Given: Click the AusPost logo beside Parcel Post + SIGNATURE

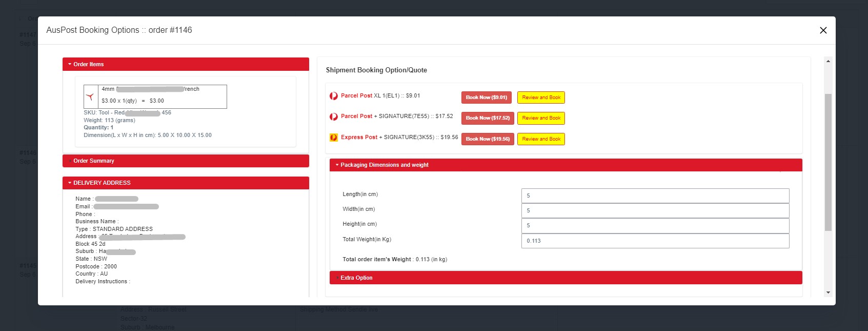Looking at the screenshot, I should pos(334,116).
